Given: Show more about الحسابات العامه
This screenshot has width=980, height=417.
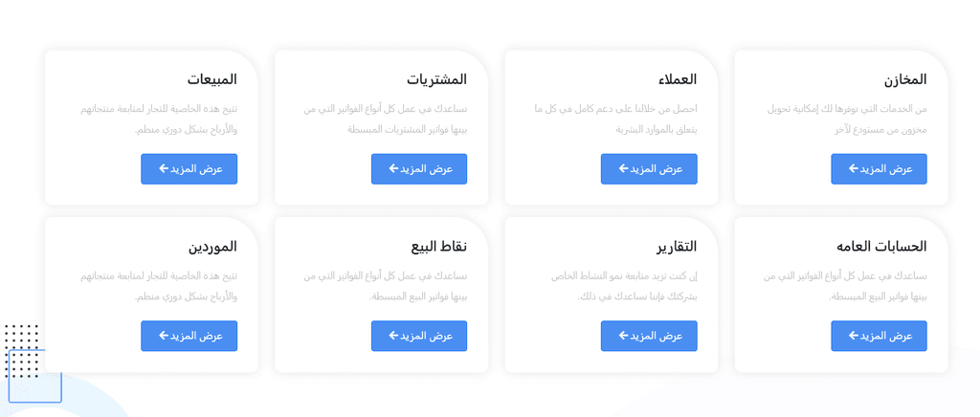Looking at the screenshot, I should point(879,336).
